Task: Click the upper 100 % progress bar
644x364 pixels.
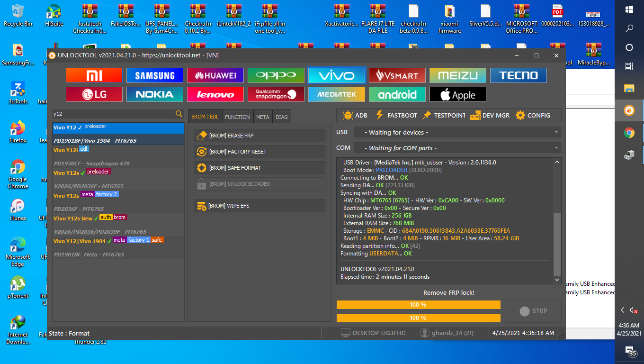Action: point(418,305)
